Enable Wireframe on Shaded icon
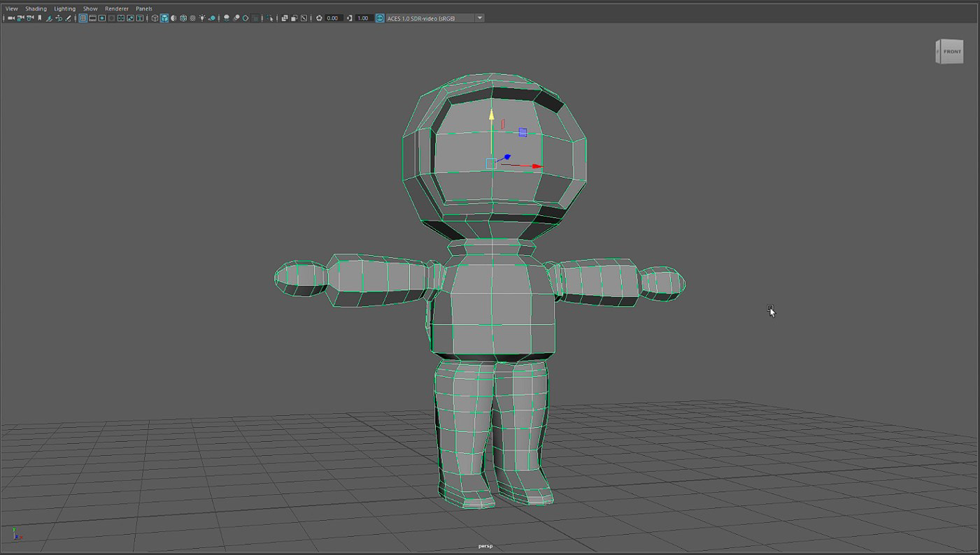 tap(183, 18)
